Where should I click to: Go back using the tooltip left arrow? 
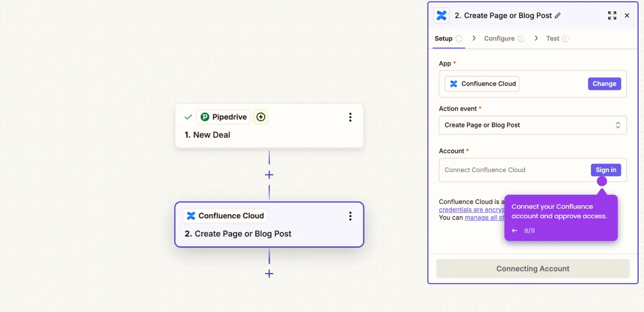point(515,230)
